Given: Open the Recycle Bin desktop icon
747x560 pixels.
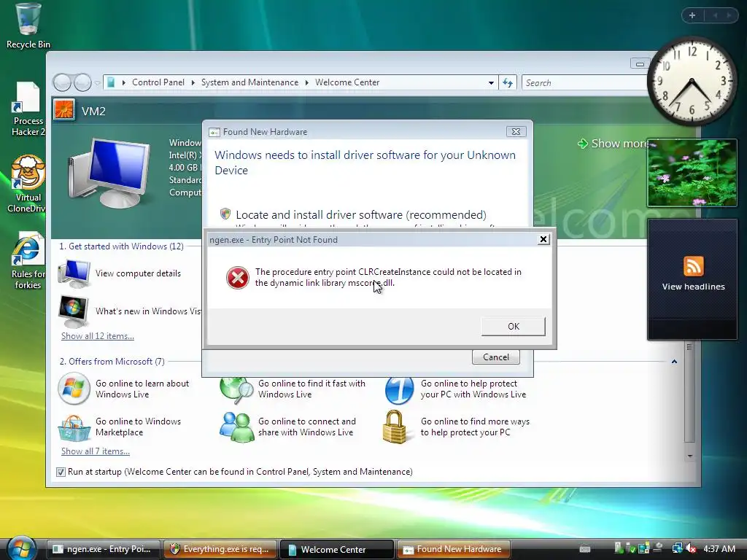Looking at the screenshot, I should tap(28, 26).
